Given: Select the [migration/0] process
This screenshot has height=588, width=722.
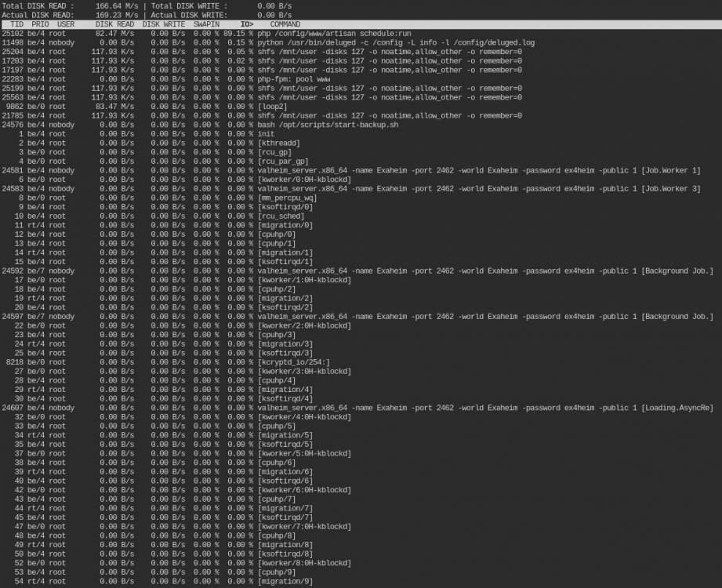Looking at the screenshot, I should pyautogui.click(x=285, y=225).
